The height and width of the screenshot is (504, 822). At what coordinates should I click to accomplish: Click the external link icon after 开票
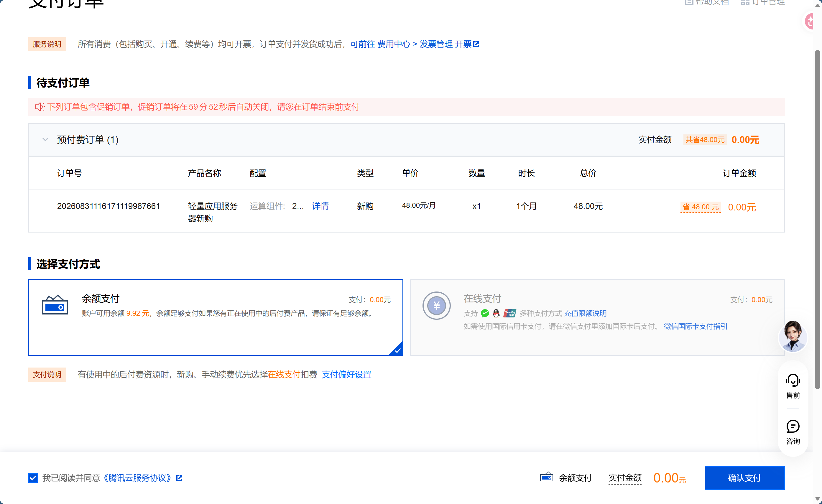[476, 44]
